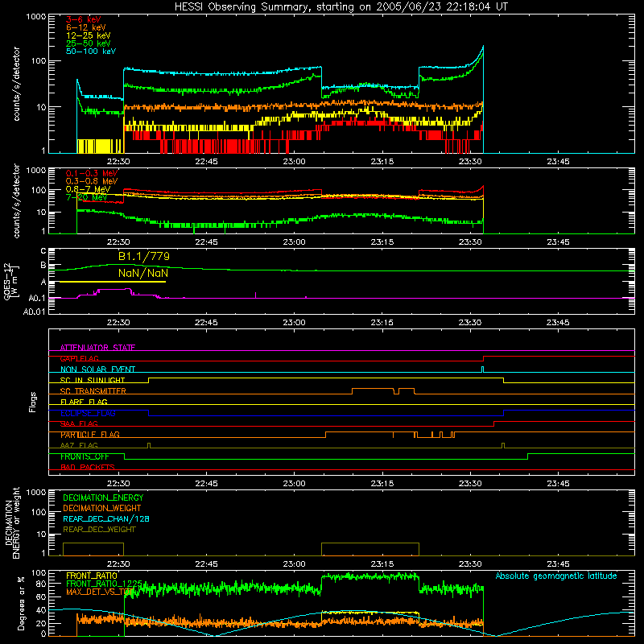The width and height of the screenshot is (644, 644).
Task: Click the 0.8-7 MeV legend label
Action: coord(88,189)
